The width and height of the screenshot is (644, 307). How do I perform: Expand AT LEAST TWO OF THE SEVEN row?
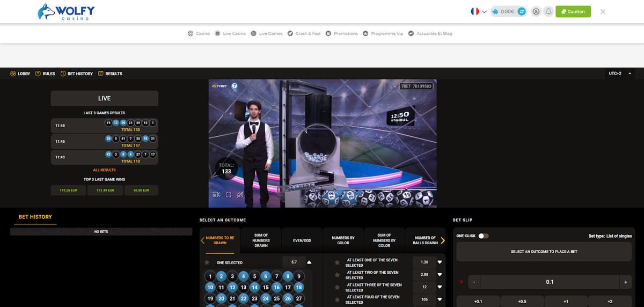(440, 275)
